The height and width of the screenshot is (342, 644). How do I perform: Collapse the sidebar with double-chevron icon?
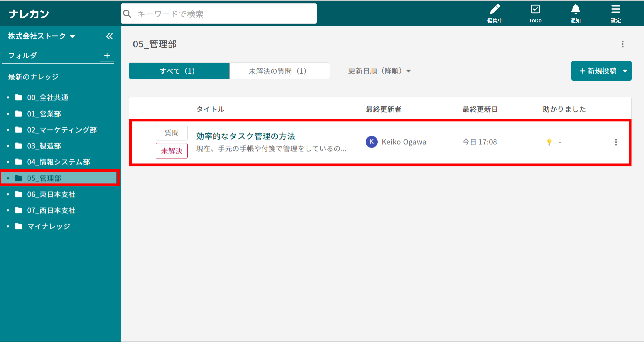point(109,36)
